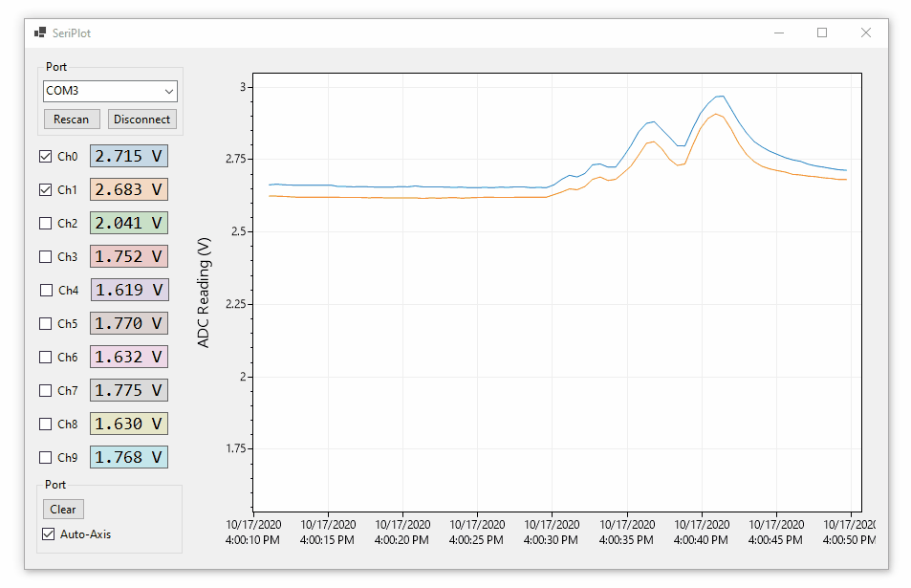Image resolution: width=911 pixels, height=588 pixels.
Task: Check the Ch3 channel box
Action: (46, 256)
